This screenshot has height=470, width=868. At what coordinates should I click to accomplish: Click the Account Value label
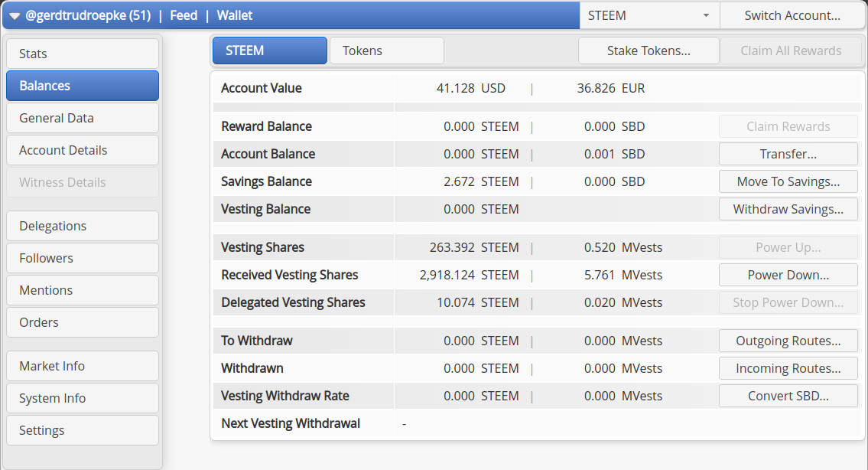(262, 88)
